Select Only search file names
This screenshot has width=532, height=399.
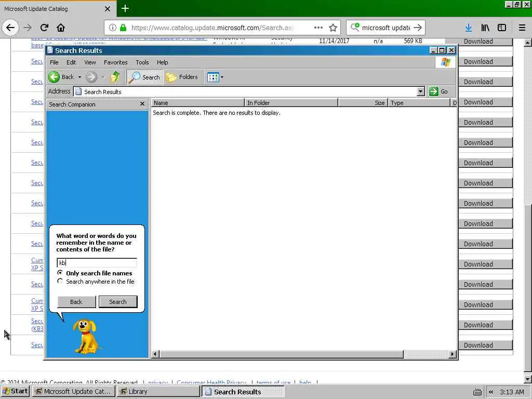tap(60, 273)
